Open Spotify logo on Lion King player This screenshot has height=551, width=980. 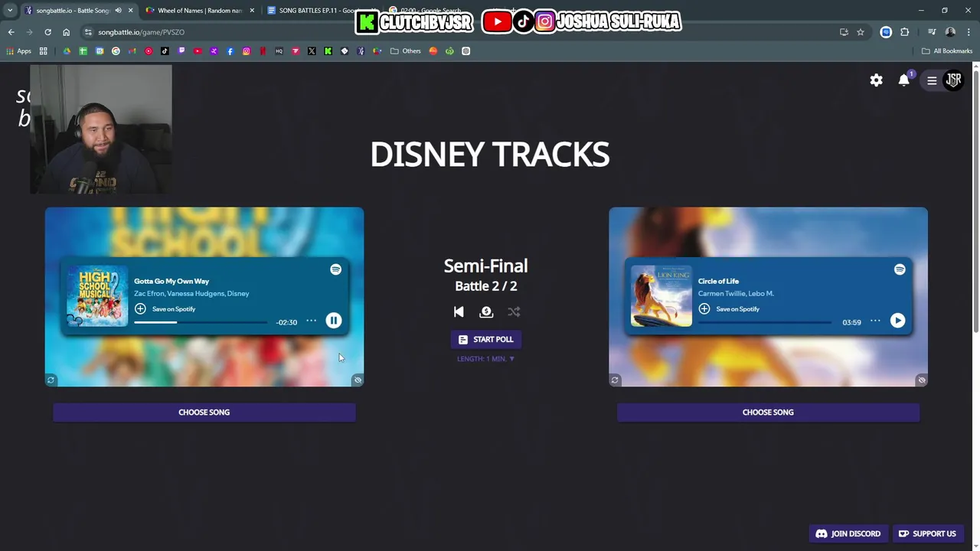pos(900,269)
